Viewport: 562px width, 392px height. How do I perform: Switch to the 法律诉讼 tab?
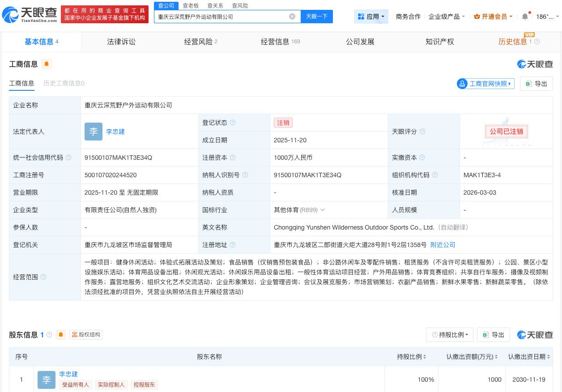point(121,42)
